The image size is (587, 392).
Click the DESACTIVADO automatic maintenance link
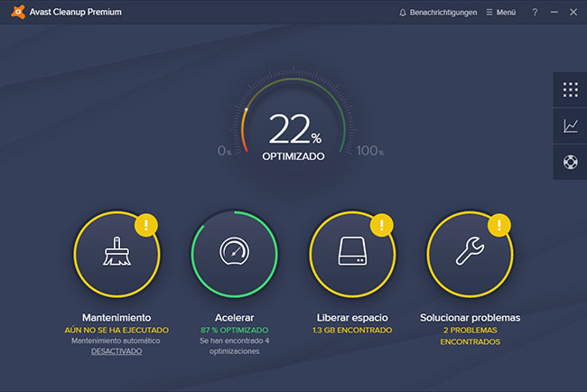pyautogui.click(x=116, y=351)
